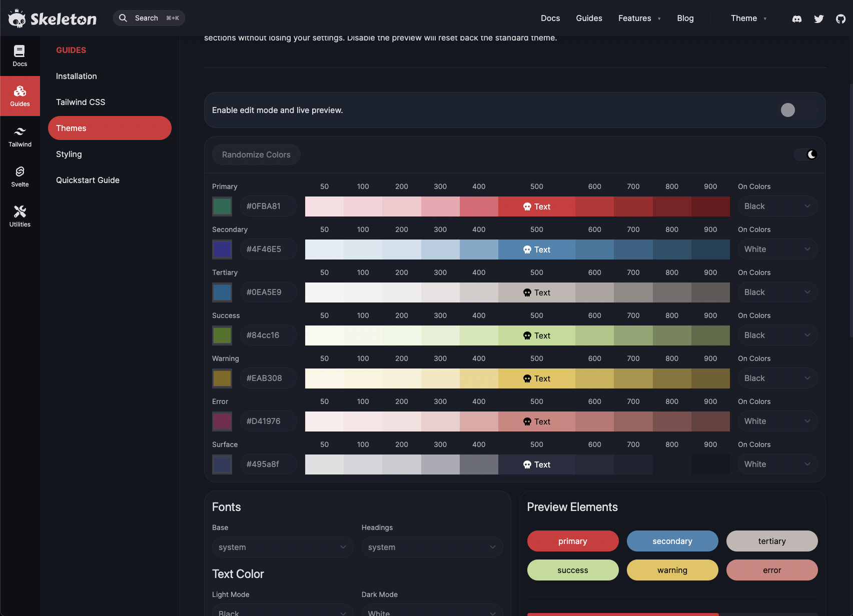
Task: Visit the GitHub repository icon
Action: (x=841, y=18)
